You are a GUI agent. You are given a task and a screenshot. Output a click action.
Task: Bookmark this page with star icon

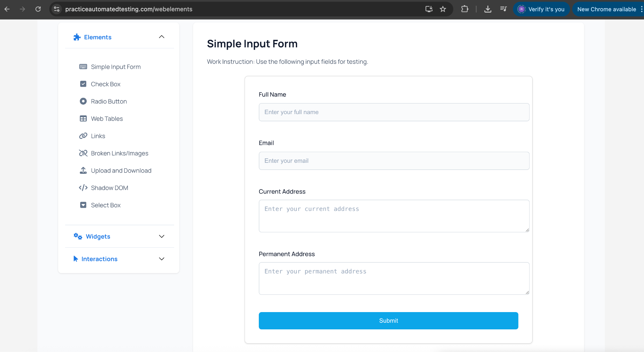click(443, 9)
